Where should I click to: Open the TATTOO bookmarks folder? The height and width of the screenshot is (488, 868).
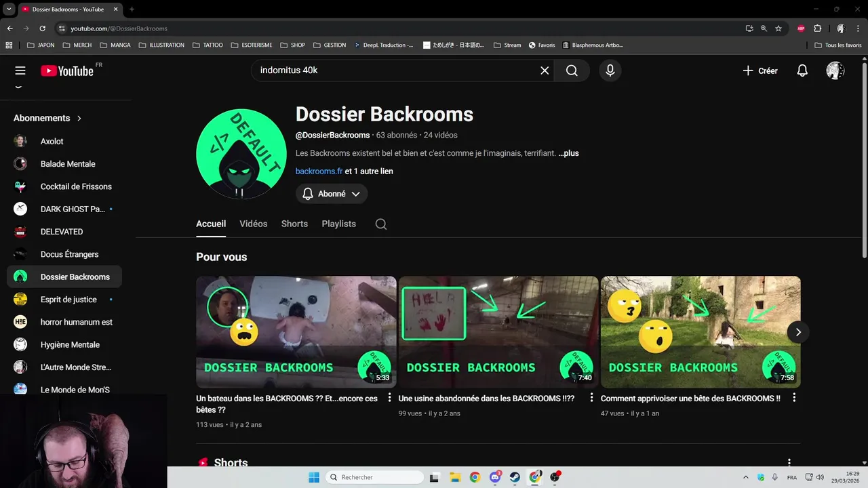coord(208,45)
